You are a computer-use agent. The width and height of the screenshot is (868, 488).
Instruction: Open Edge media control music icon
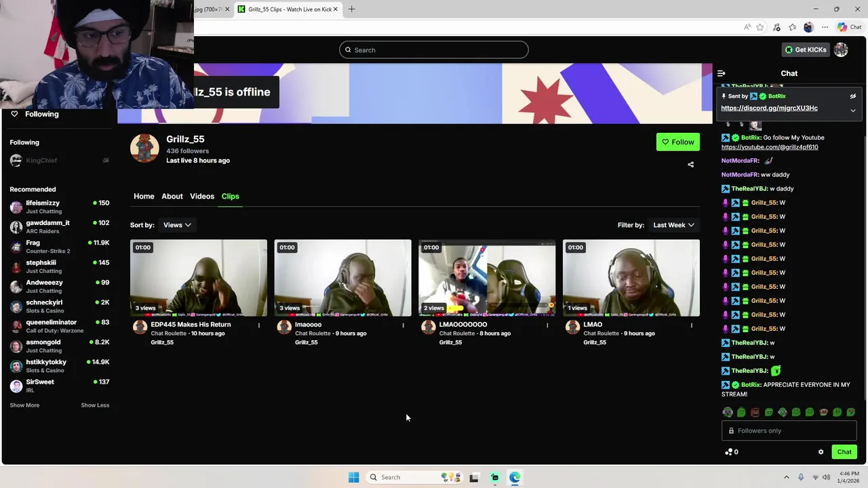[x=776, y=27]
